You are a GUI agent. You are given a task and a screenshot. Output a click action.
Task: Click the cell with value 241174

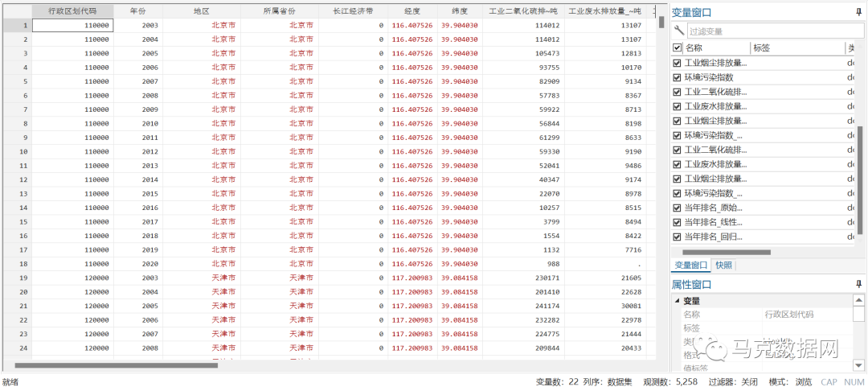523,306
